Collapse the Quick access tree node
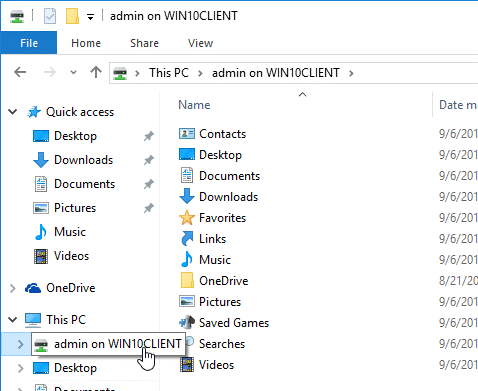 (13, 112)
